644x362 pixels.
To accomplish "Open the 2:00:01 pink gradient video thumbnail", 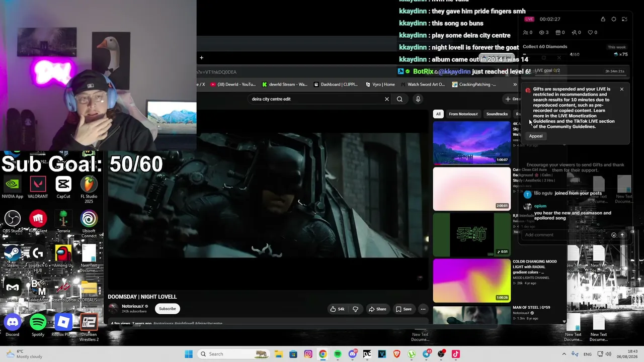I will pos(471,189).
